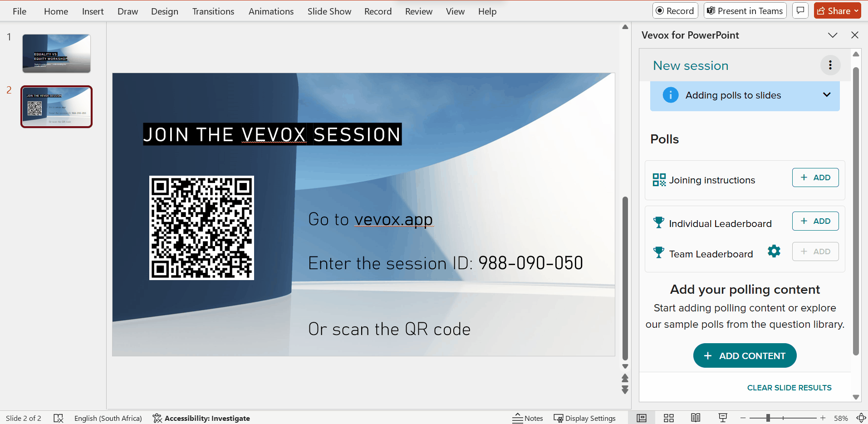Open the Share dropdown
The width and height of the screenshot is (868, 424).
pos(838,10)
